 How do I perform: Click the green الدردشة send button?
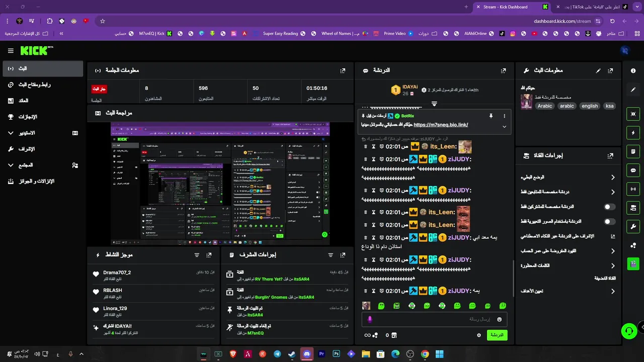[x=497, y=335]
